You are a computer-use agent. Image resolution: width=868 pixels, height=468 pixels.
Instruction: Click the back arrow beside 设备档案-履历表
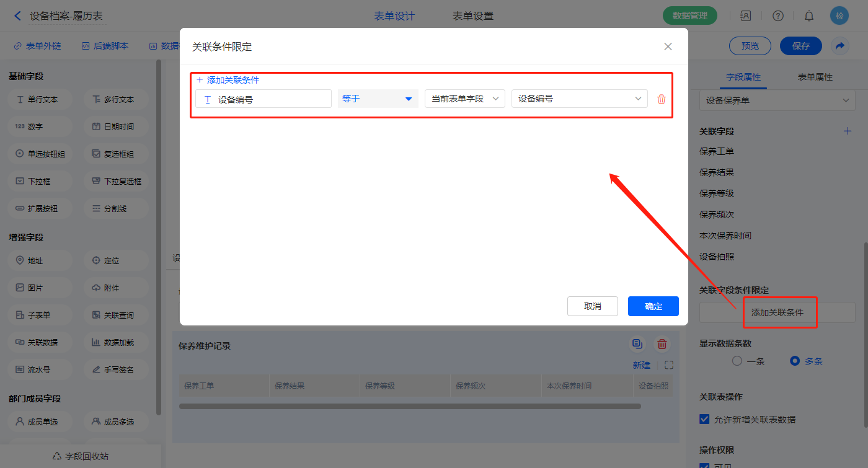tap(17, 16)
